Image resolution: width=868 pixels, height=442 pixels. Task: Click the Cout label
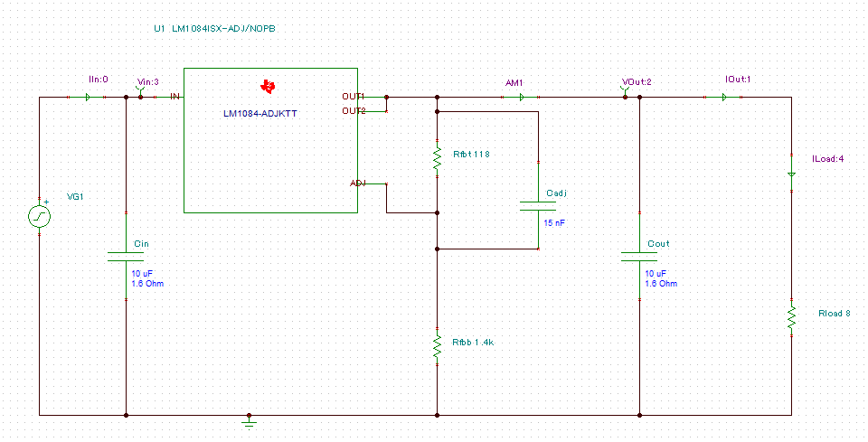[658, 243]
